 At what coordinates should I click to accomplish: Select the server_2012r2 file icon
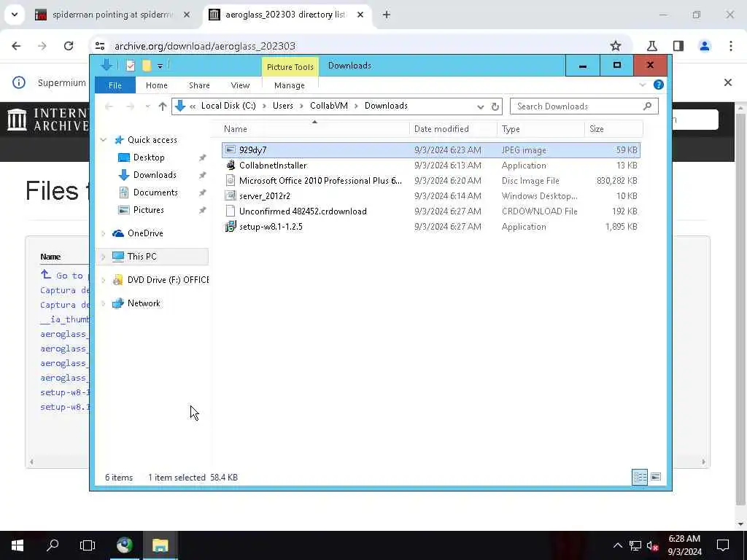231,195
